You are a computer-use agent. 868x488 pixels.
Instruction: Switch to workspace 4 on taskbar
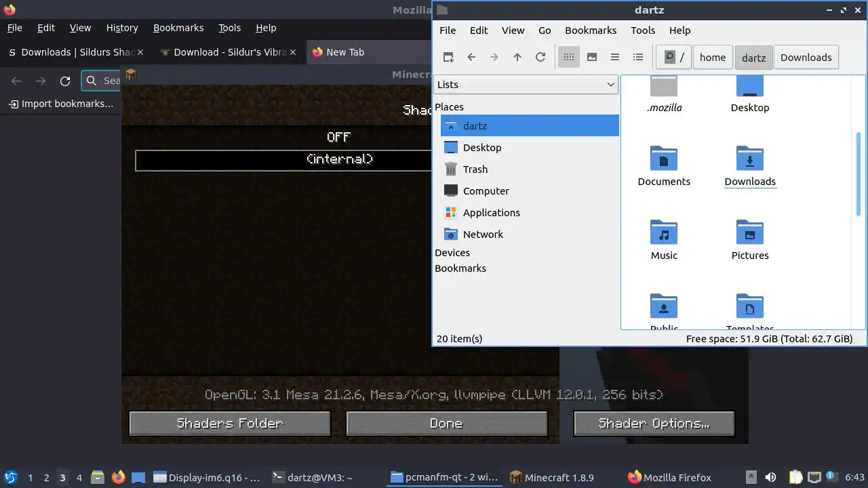79,478
